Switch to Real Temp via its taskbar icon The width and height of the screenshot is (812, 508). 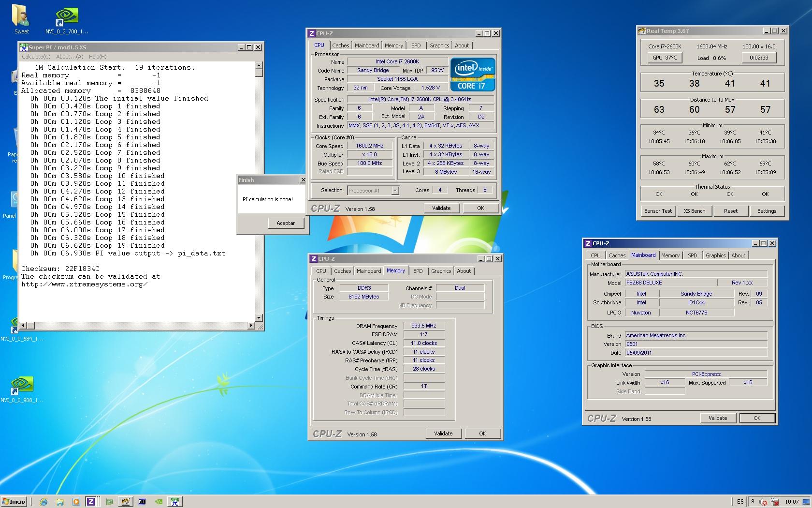pyautogui.click(x=125, y=502)
